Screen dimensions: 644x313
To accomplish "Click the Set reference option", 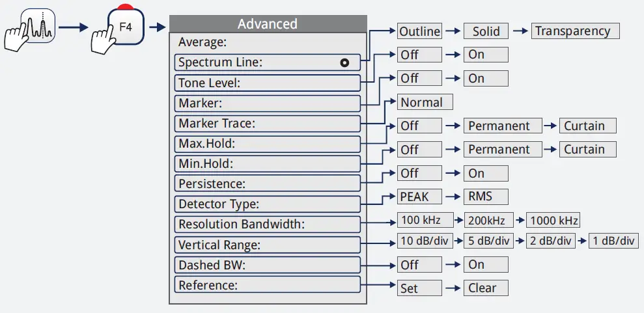I will [419, 288].
